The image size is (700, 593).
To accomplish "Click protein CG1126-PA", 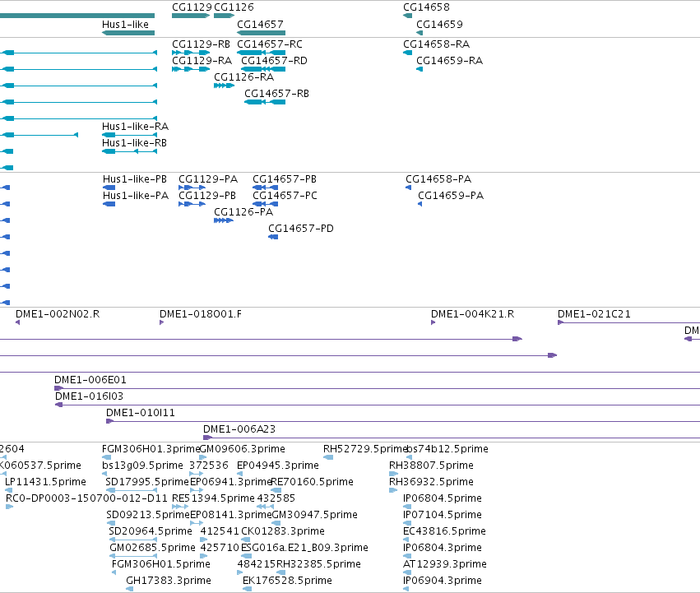I will [x=224, y=220].
